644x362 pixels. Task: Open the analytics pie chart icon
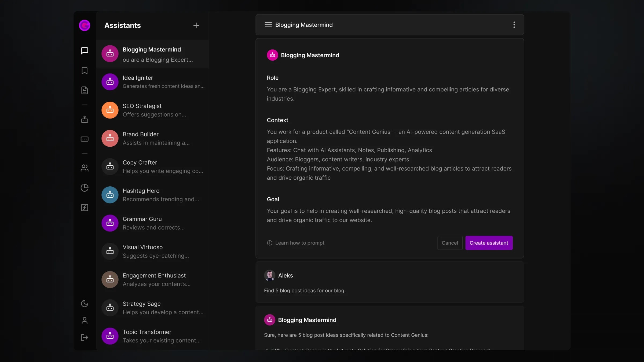pos(85,188)
